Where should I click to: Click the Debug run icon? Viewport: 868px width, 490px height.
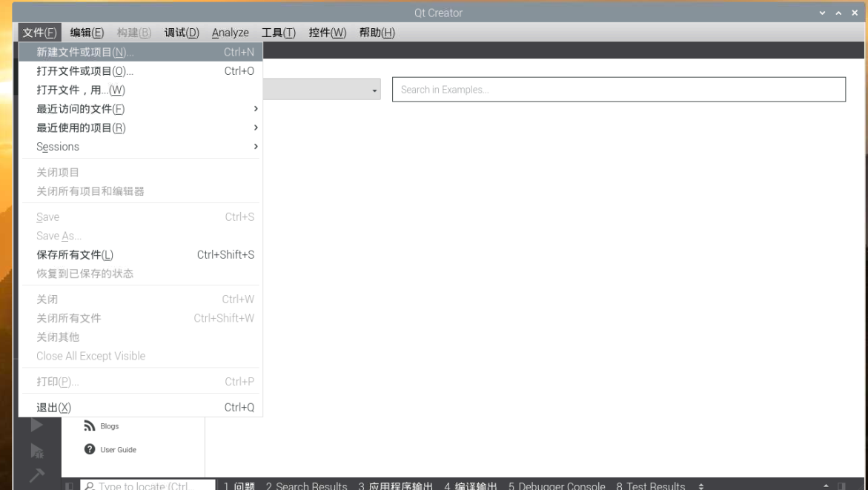tap(36, 451)
